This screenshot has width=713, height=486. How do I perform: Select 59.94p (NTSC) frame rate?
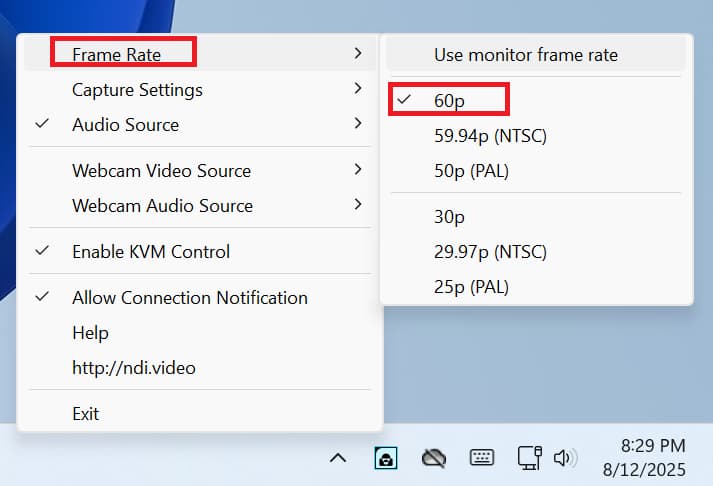point(490,136)
